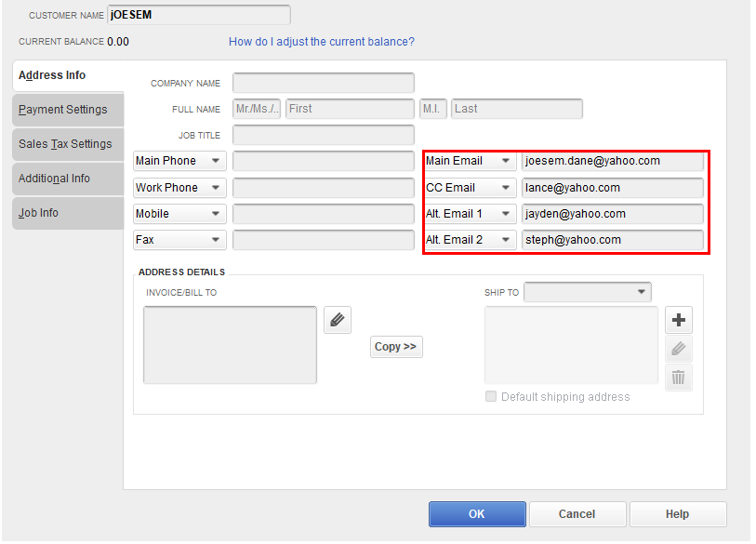The image size is (756, 544).
Task: Click the trash icon to delete shipping address
Action: 679,377
